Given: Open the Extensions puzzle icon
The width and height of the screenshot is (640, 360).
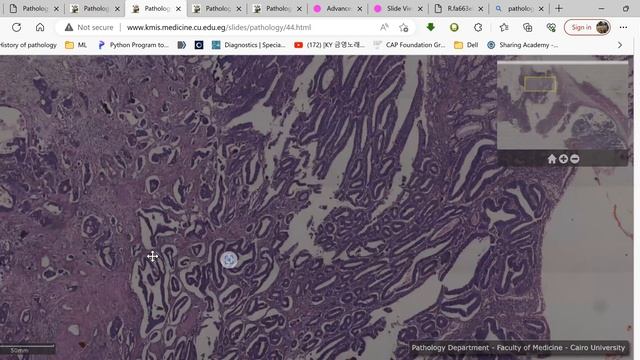Looking at the screenshot, I should pos(478,27).
